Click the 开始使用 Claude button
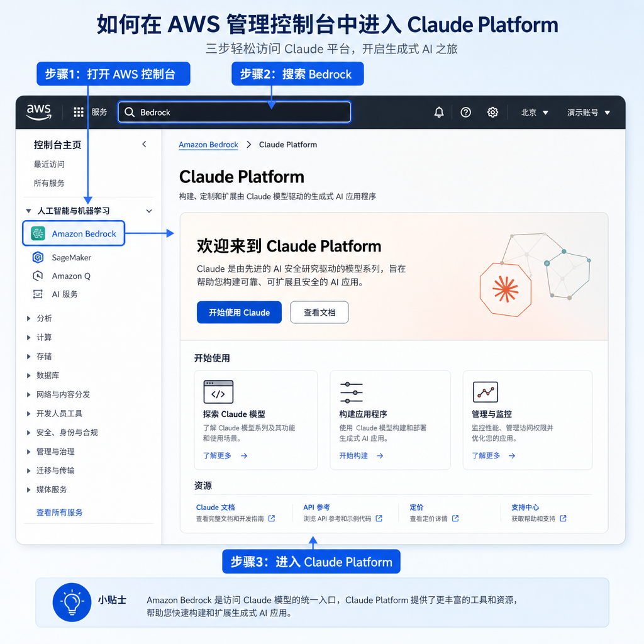This screenshot has height=644, width=644. coord(239,312)
